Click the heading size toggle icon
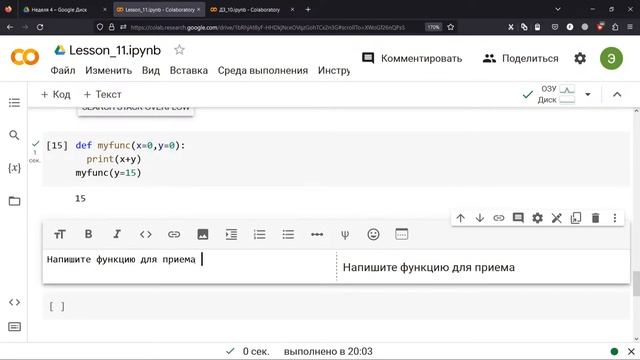Image resolution: width=640 pixels, height=360 pixels. [60, 234]
